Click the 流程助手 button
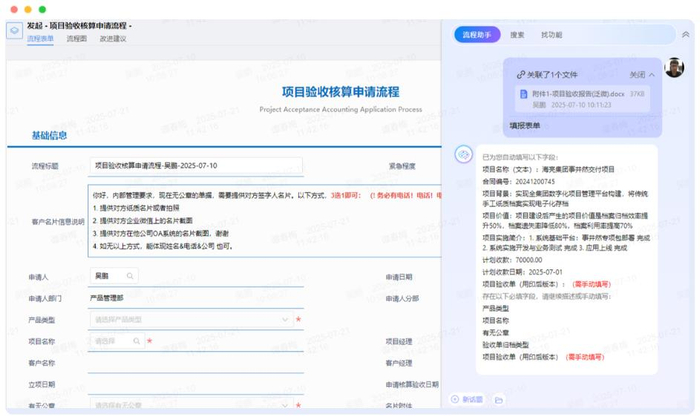Screen dimensions: 700x417 tap(477, 34)
